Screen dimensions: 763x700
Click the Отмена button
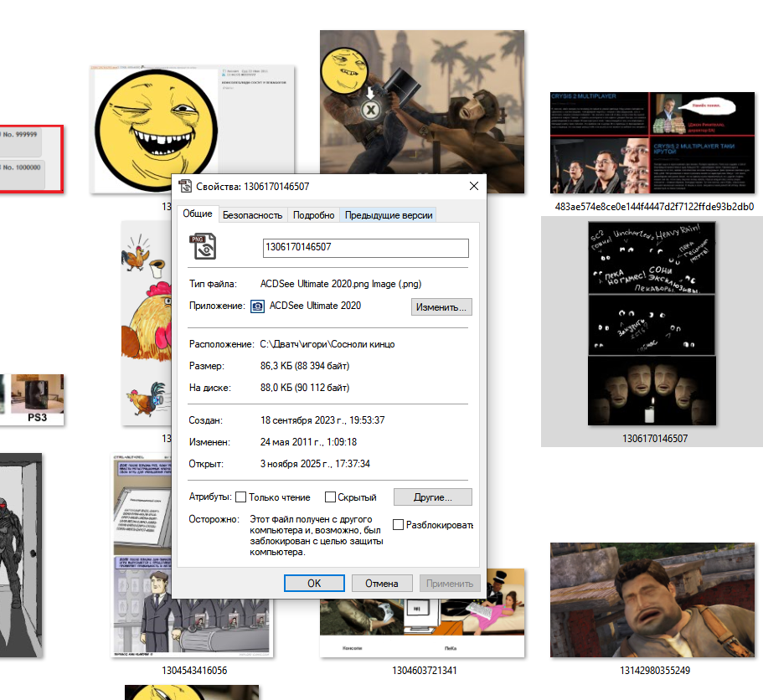click(382, 584)
